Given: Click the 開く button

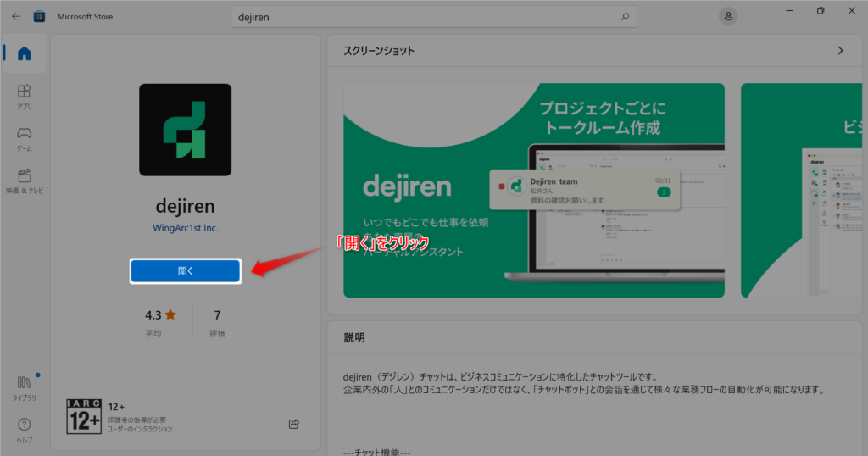Looking at the screenshot, I should coord(186,271).
